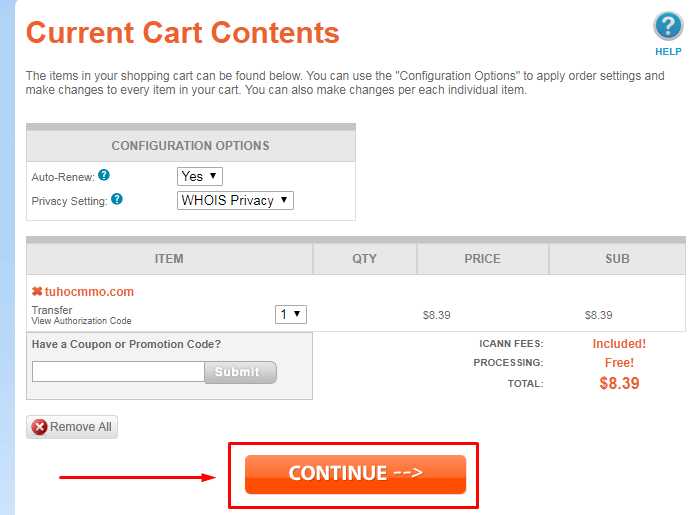695x515 pixels.
Task: Click the QTY column header
Action: tap(365, 259)
